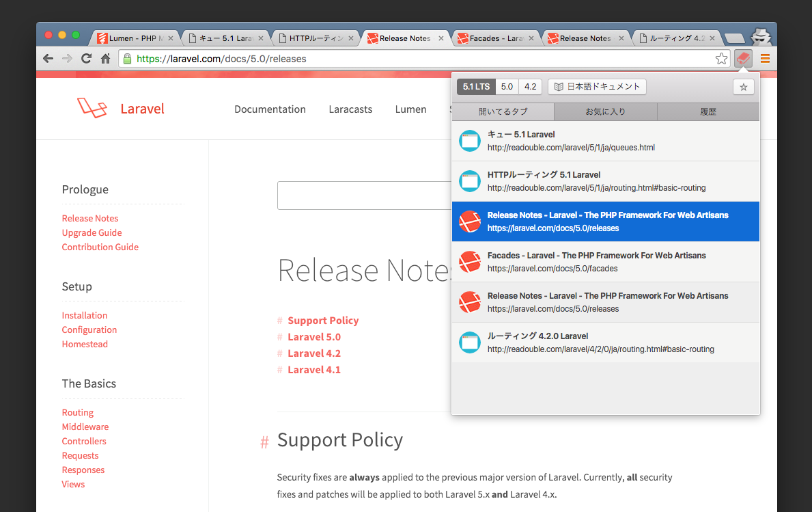Click the browser back arrow
This screenshot has height=512, width=812.
coord(48,59)
